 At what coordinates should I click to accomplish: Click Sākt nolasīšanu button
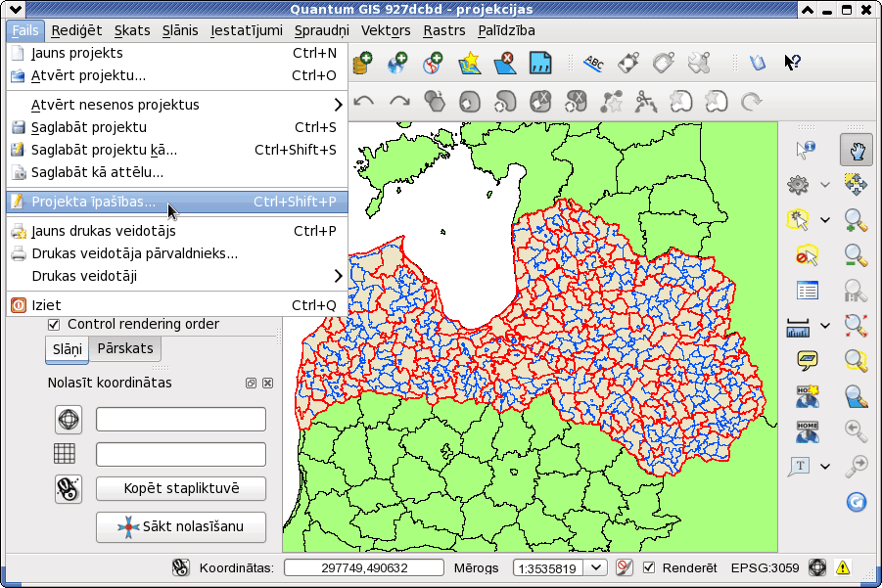[x=181, y=526]
